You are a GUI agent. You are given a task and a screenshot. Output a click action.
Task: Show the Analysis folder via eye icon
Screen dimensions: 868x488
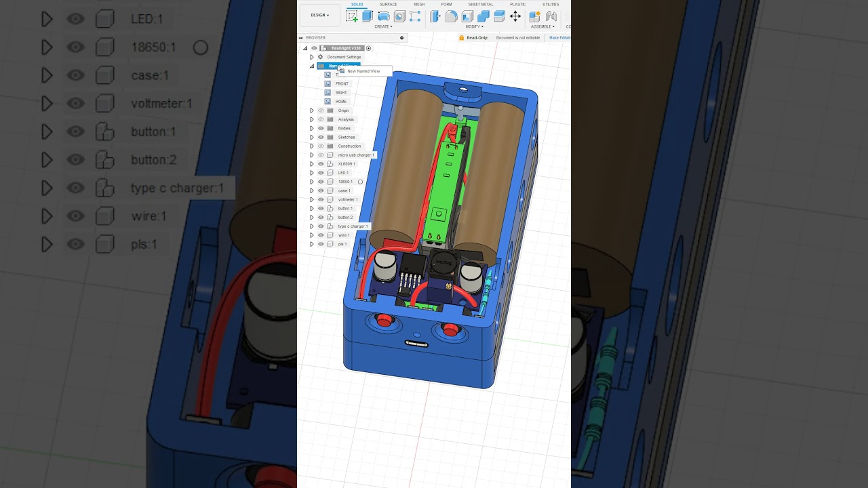[x=321, y=119]
